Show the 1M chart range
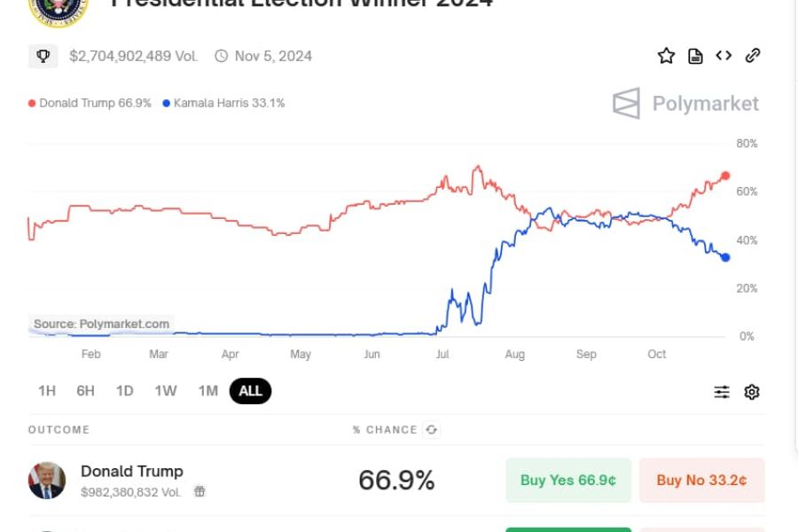Screen dimensions: 798x532 [207, 391]
